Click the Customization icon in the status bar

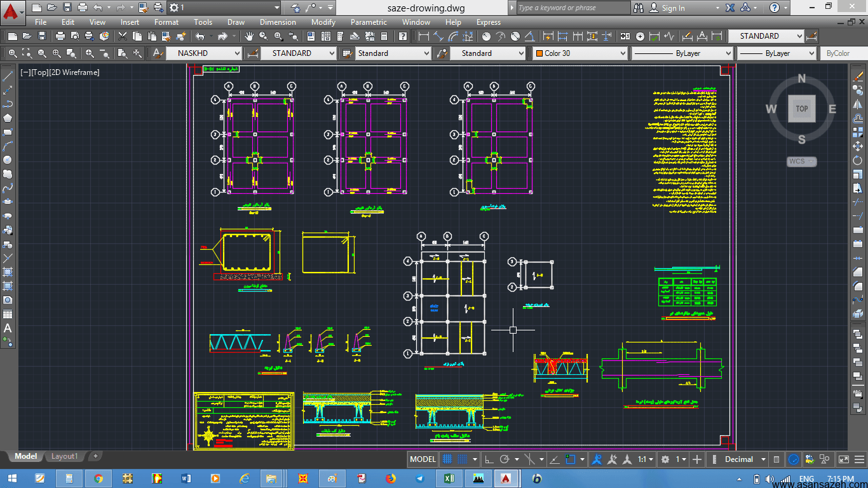tap(858, 459)
